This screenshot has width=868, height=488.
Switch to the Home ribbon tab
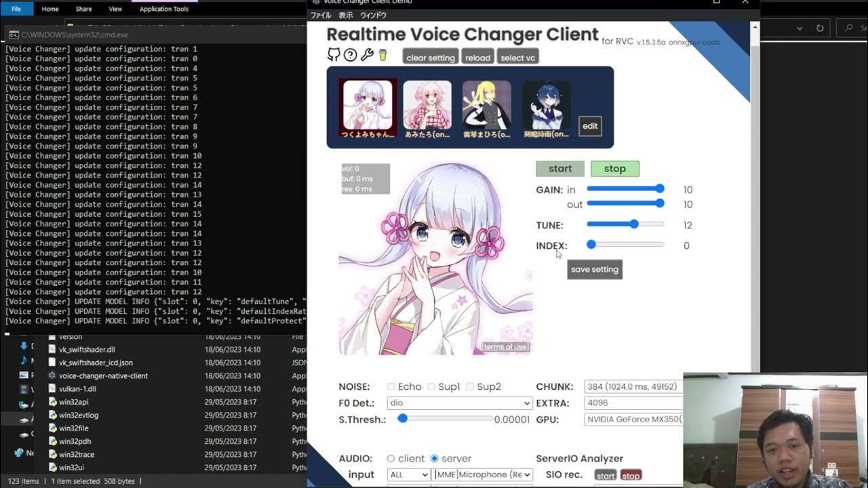[x=50, y=9]
